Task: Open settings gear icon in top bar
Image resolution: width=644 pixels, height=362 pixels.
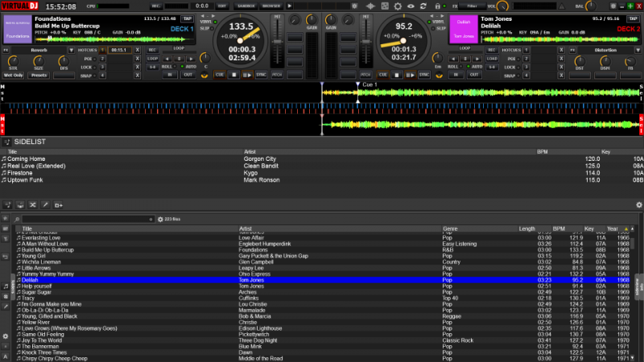Action: [398, 6]
